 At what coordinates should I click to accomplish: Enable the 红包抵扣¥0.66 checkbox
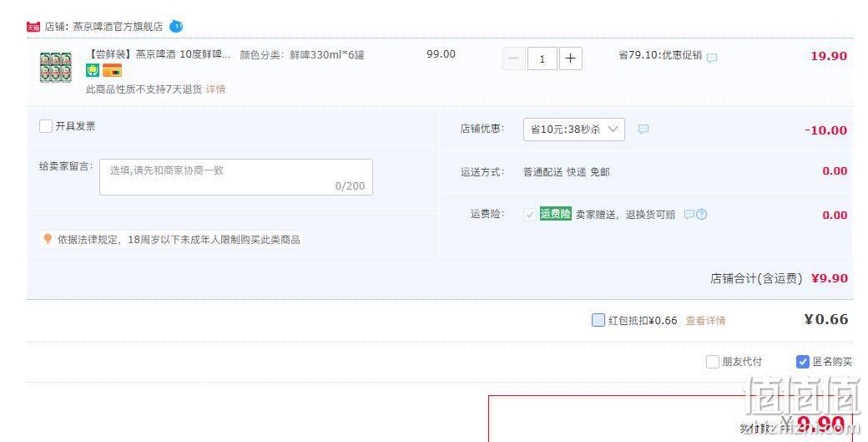point(598,320)
